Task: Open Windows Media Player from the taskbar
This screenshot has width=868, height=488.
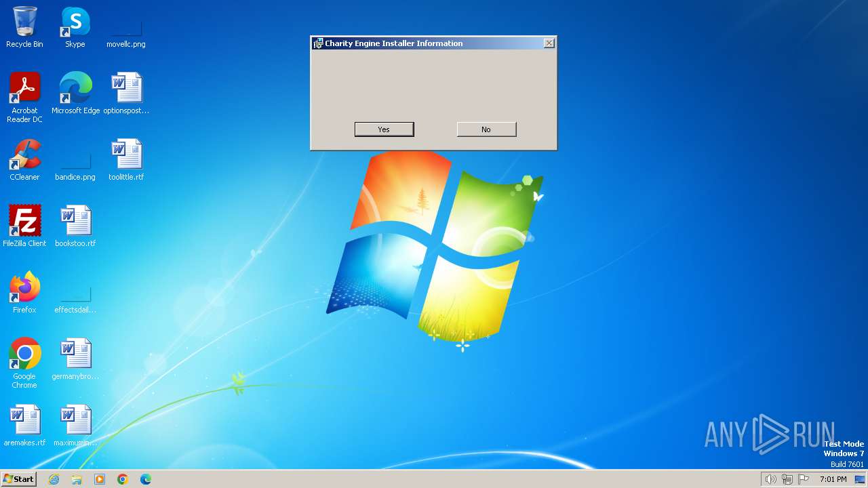Action: (100, 479)
